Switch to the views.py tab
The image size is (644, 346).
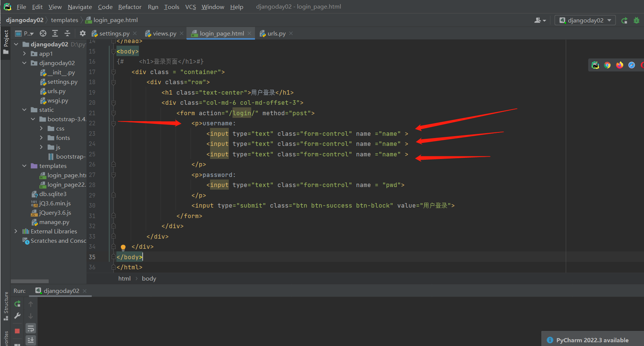tap(164, 33)
